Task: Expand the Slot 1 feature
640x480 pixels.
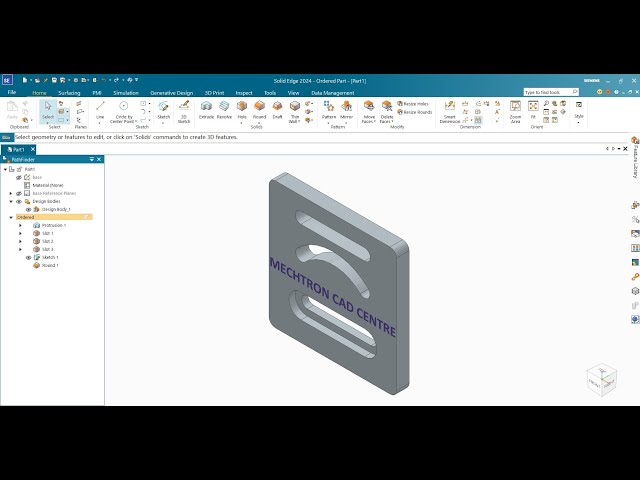Action: point(20,233)
